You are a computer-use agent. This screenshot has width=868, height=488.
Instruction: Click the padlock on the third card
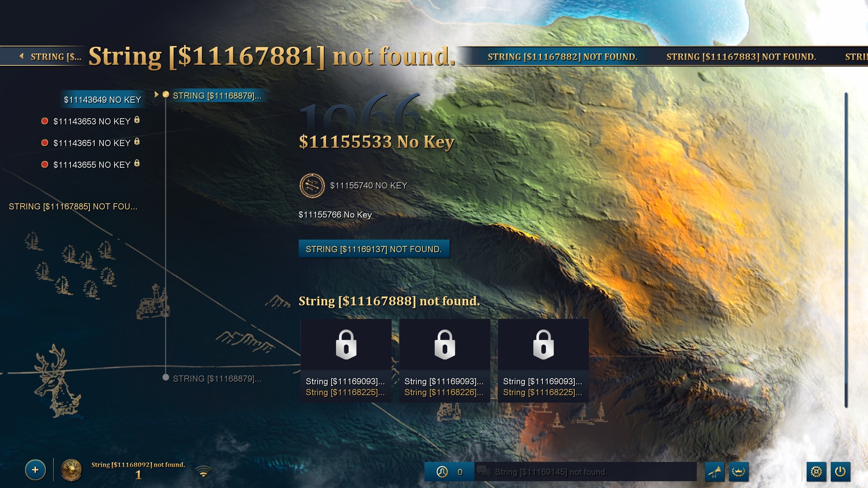pos(543,344)
